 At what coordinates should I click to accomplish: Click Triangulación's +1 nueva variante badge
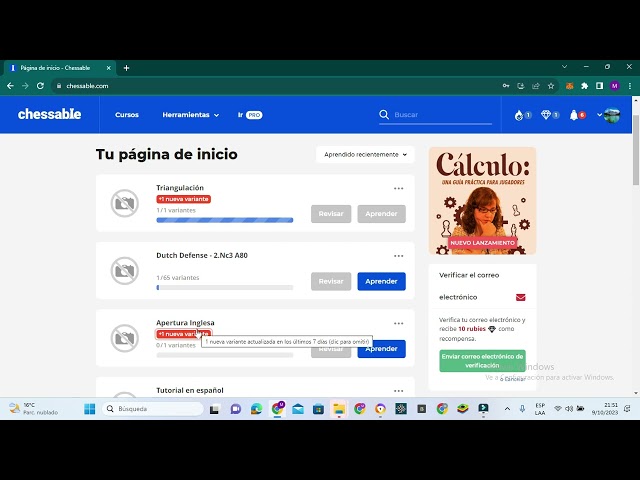coord(184,199)
